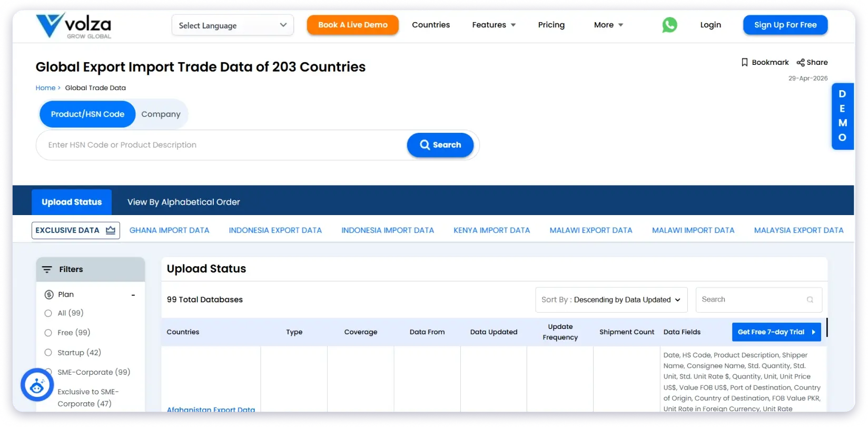868x427 pixels.
Task: Expand the More menu
Action: click(x=608, y=25)
